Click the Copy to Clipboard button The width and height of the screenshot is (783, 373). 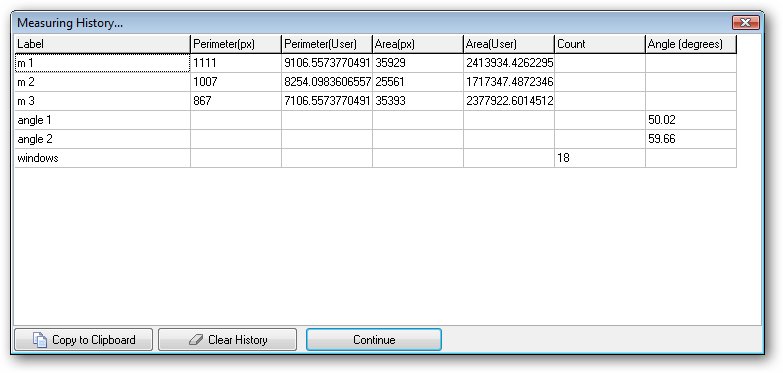(x=83, y=340)
